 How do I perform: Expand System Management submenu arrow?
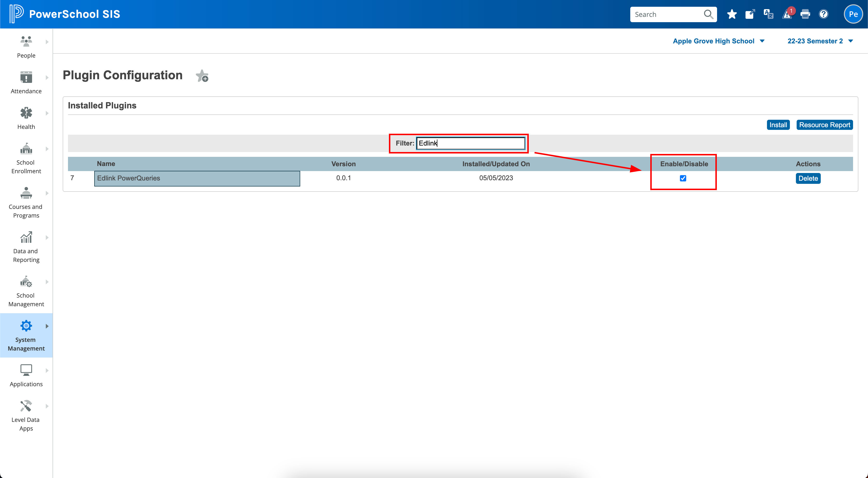point(47,326)
